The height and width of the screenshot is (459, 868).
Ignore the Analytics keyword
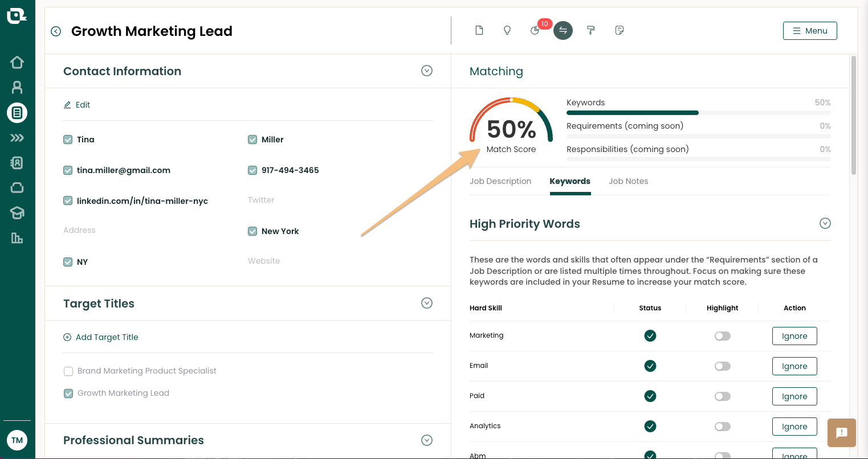[794, 427]
